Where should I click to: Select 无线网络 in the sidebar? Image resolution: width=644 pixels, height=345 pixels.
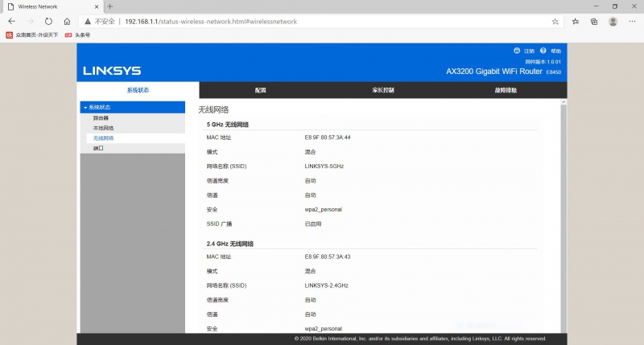(x=103, y=138)
